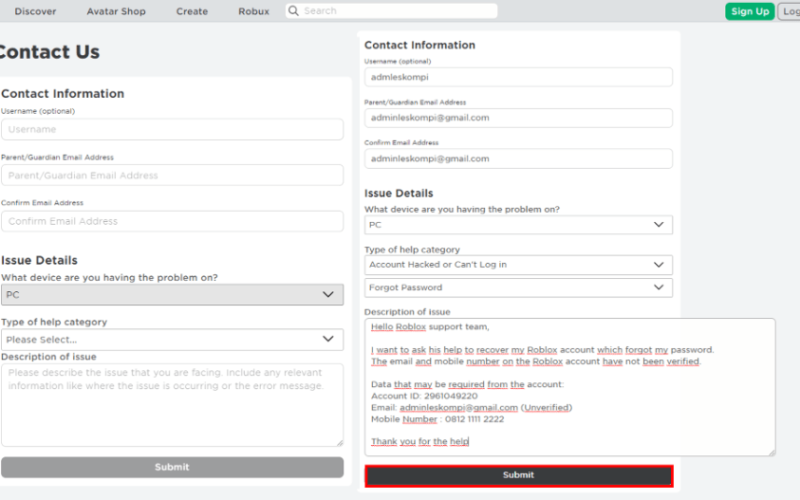This screenshot has width=800, height=500.
Task: Click the 'Account ID: 2961049220' line
Action: 424,396
